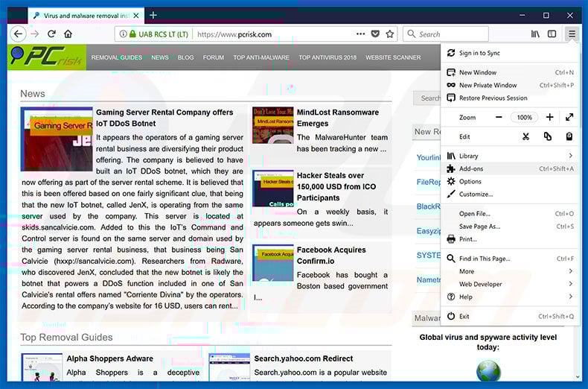Cut using the scissors icon

(525, 136)
